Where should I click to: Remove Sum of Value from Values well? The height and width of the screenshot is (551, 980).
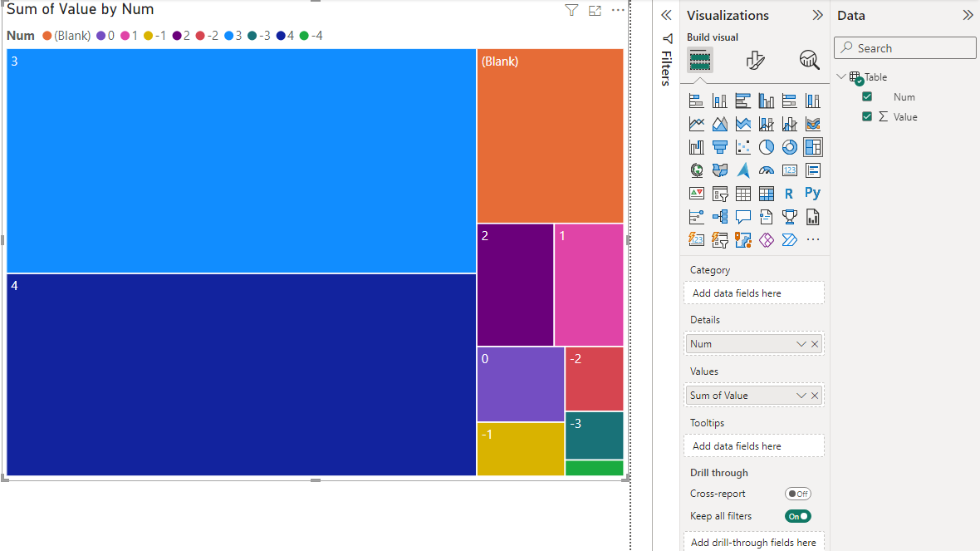815,396
